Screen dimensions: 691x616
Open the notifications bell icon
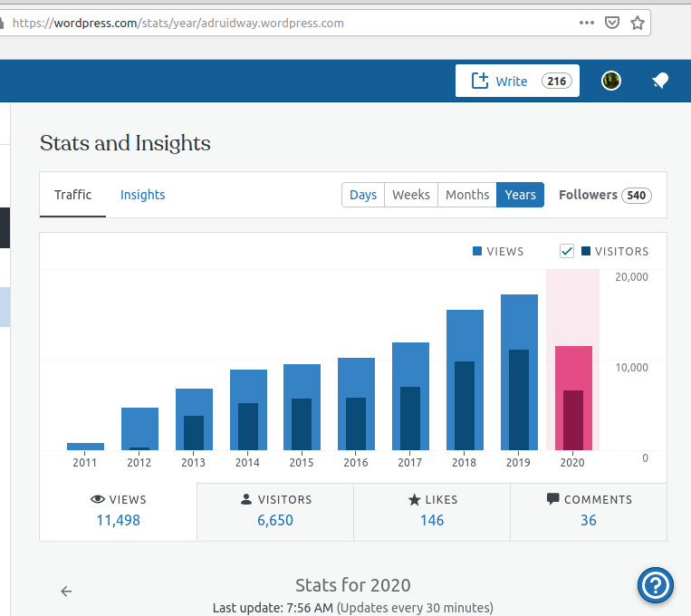pyautogui.click(x=660, y=82)
